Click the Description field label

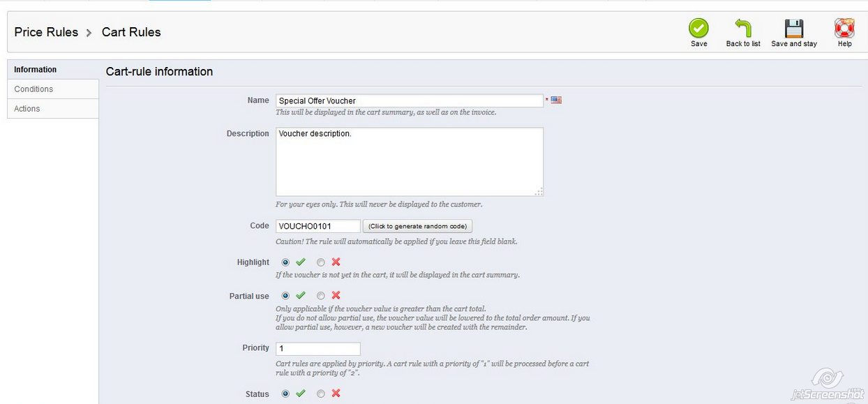[248, 133]
